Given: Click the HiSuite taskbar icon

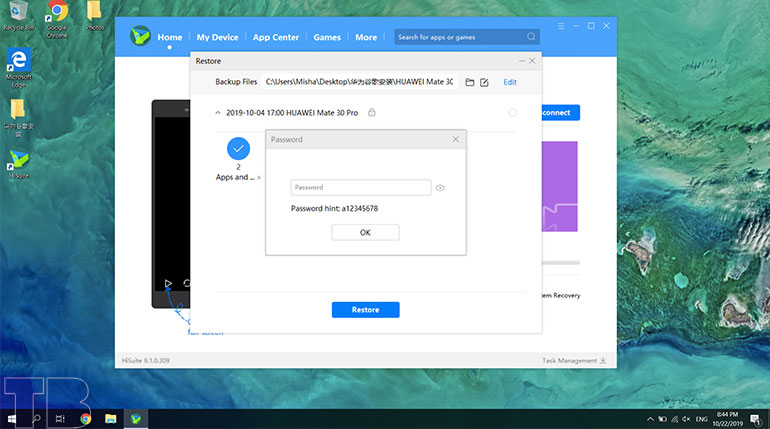Looking at the screenshot, I should 136,419.
